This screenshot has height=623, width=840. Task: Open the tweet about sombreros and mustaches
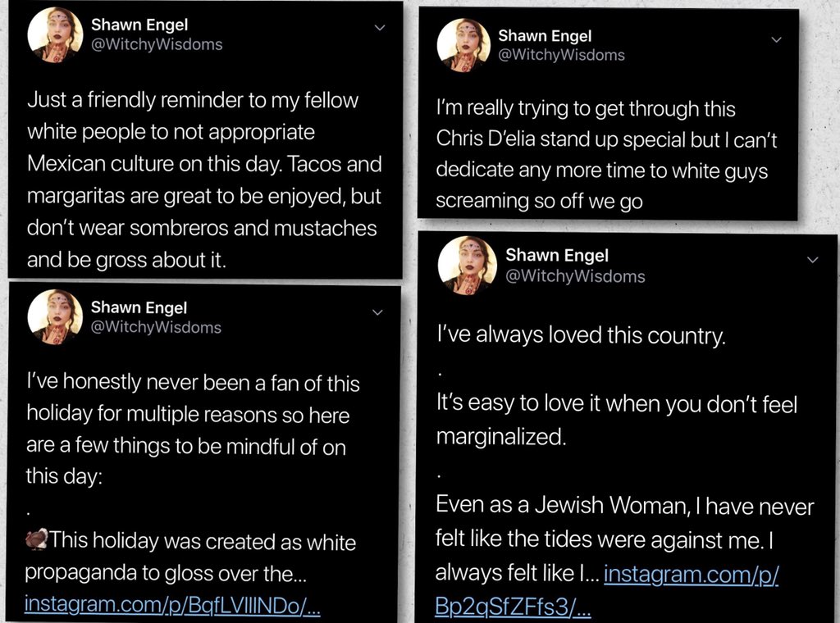coord(204,180)
